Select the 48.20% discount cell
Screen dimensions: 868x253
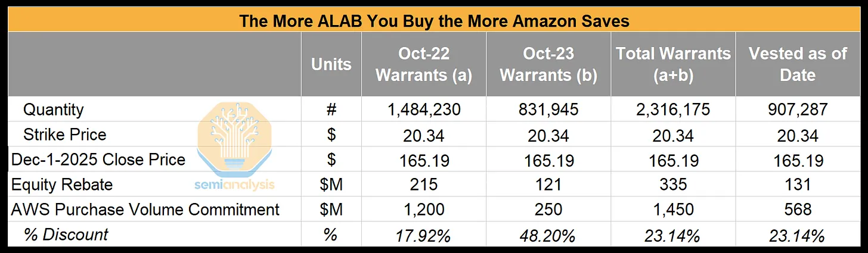[x=548, y=235]
